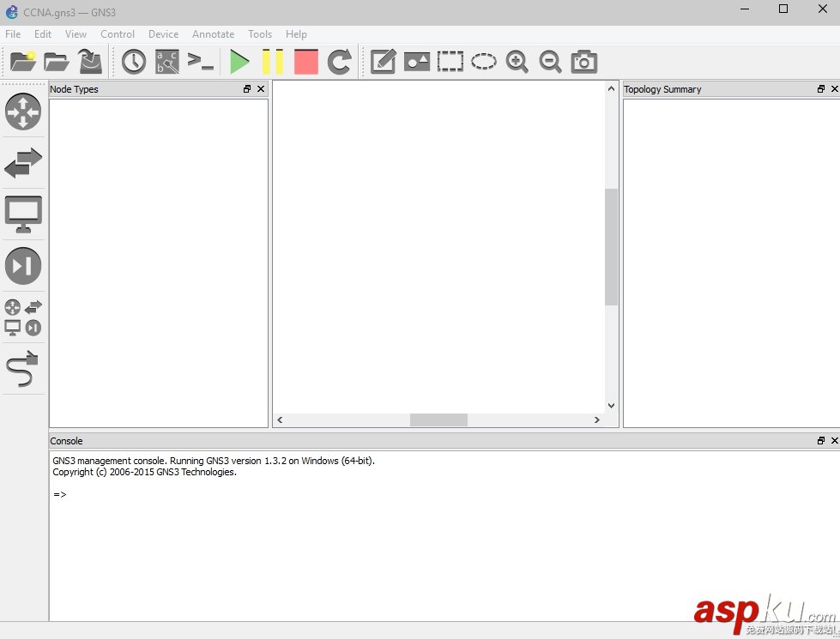Float the Node Types panel
This screenshot has height=640, width=840.
(x=246, y=88)
